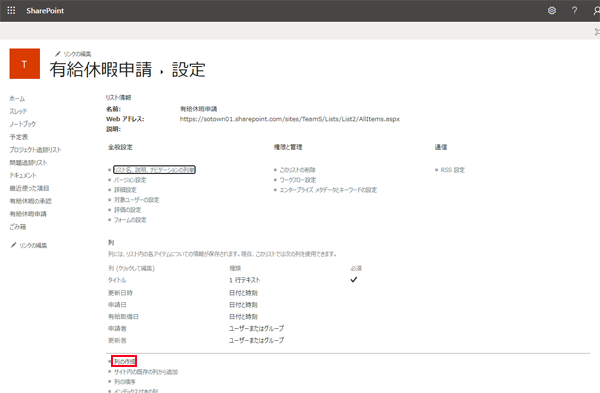Screen dimensions: 600x393
Task: Open ノートブック in the sidebar
Action: point(23,124)
